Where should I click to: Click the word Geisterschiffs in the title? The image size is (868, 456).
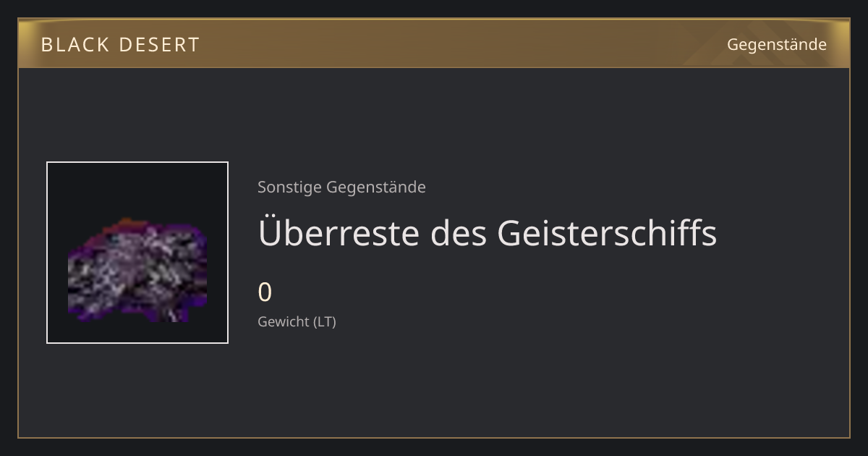point(607,233)
